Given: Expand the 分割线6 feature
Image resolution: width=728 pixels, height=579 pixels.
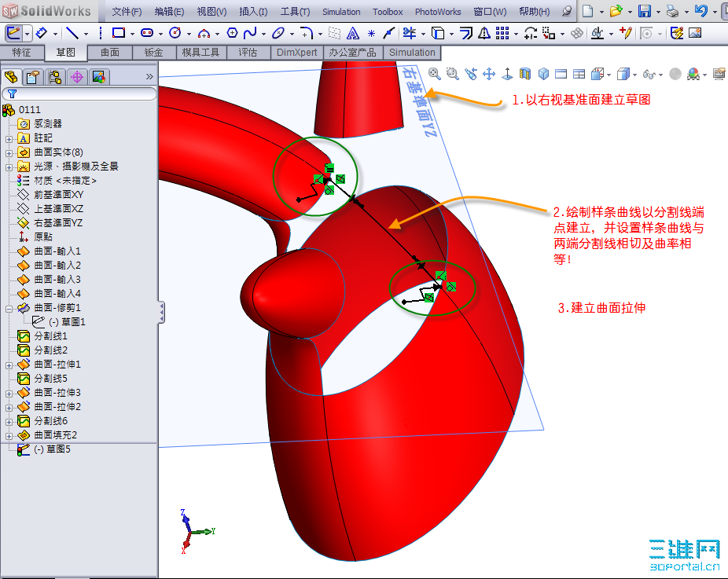Looking at the screenshot, I should pos(9,422).
